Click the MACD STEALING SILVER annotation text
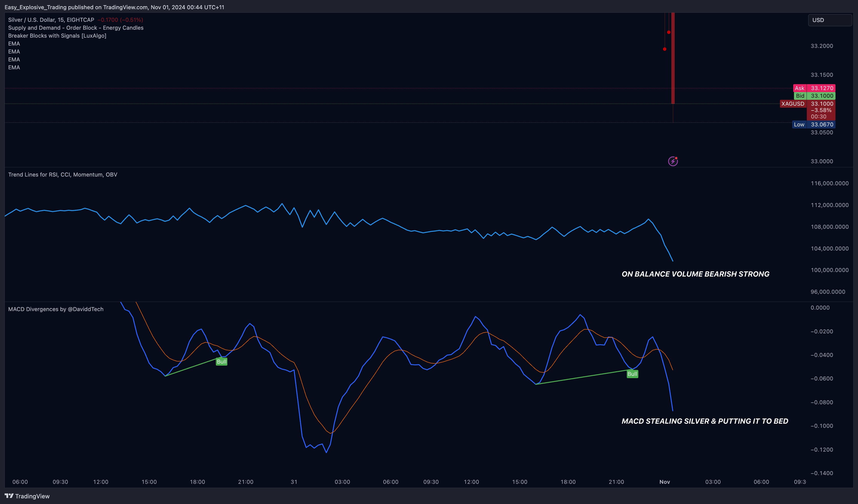Image resolution: width=858 pixels, height=504 pixels. pos(705,421)
